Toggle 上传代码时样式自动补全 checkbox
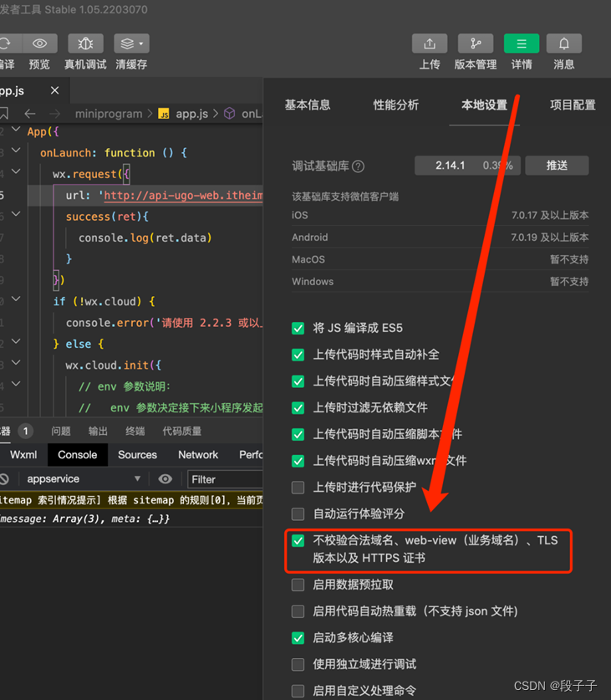 click(x=298, y=355)
